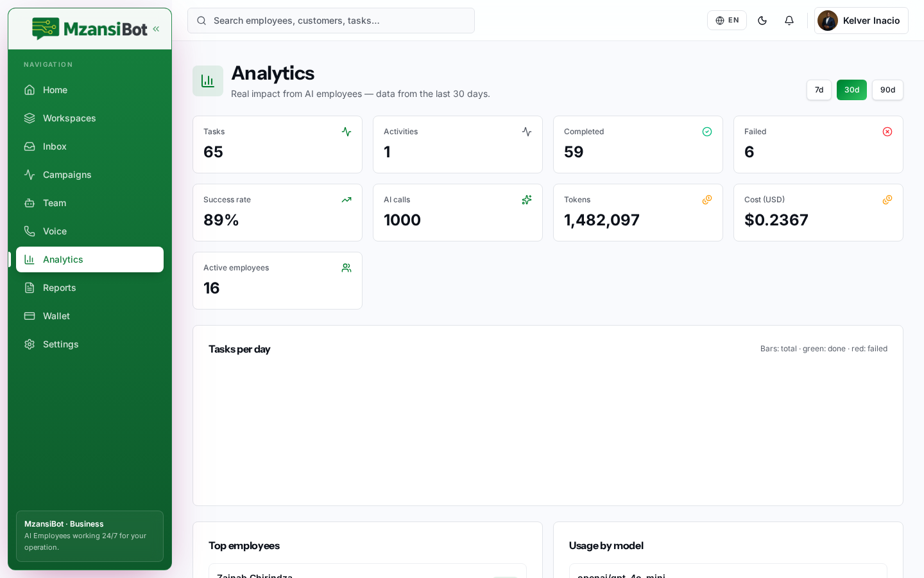924x578 pixels.
Task: Open notifications bell
Action: point(789,21)
